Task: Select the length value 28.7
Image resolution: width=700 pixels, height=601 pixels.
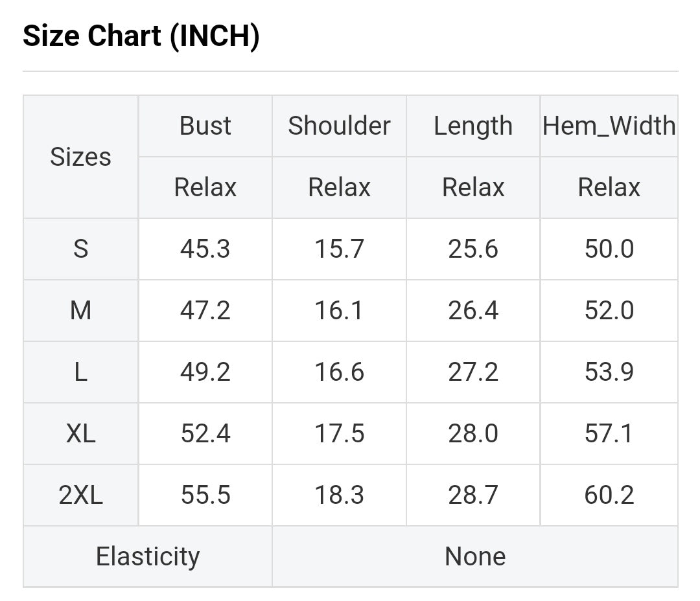Action: [473, 495]
